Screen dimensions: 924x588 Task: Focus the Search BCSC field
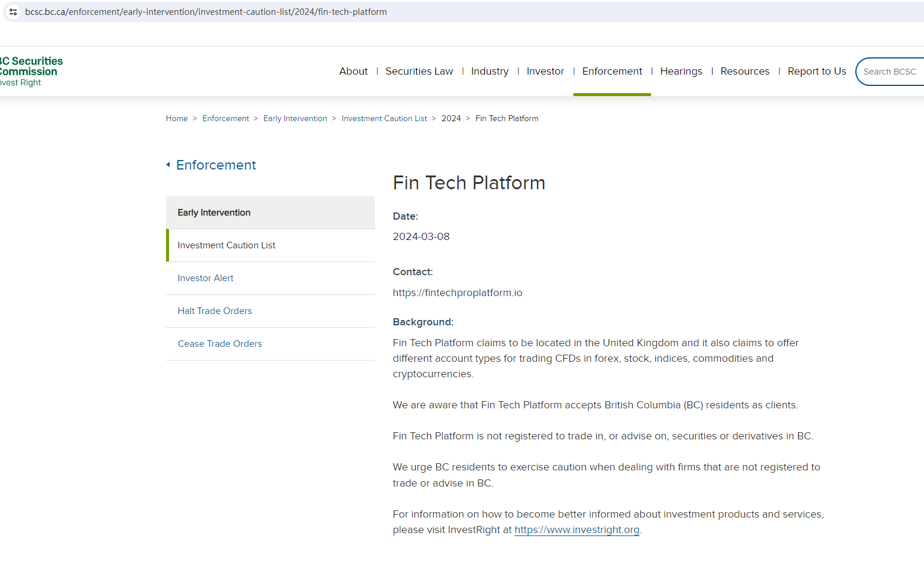point(891,72)
